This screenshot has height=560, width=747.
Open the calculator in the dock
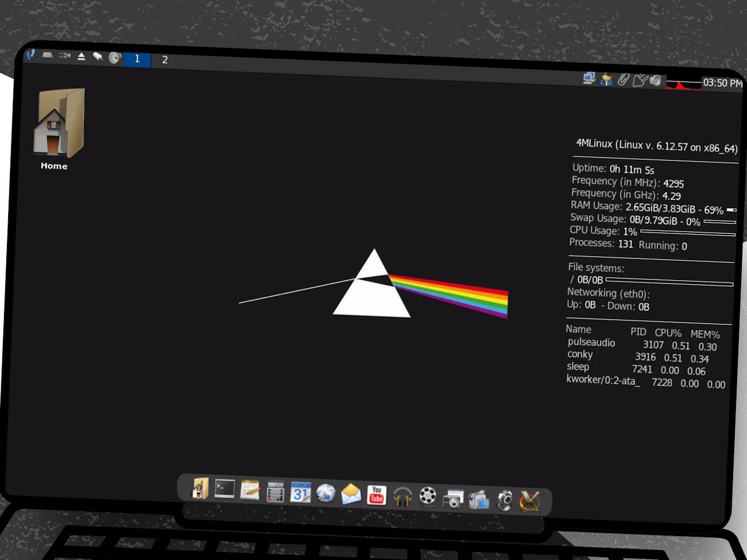point(275,492)
